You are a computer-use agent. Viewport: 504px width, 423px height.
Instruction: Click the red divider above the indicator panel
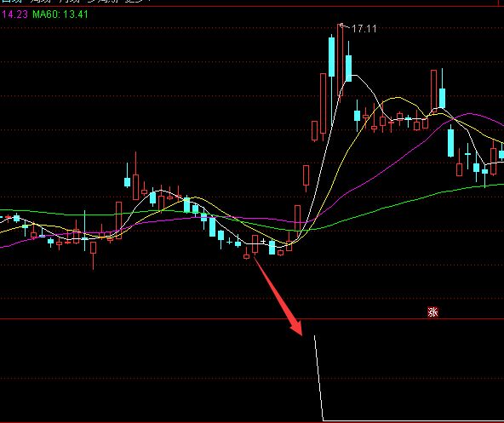(x=252, y=319)
